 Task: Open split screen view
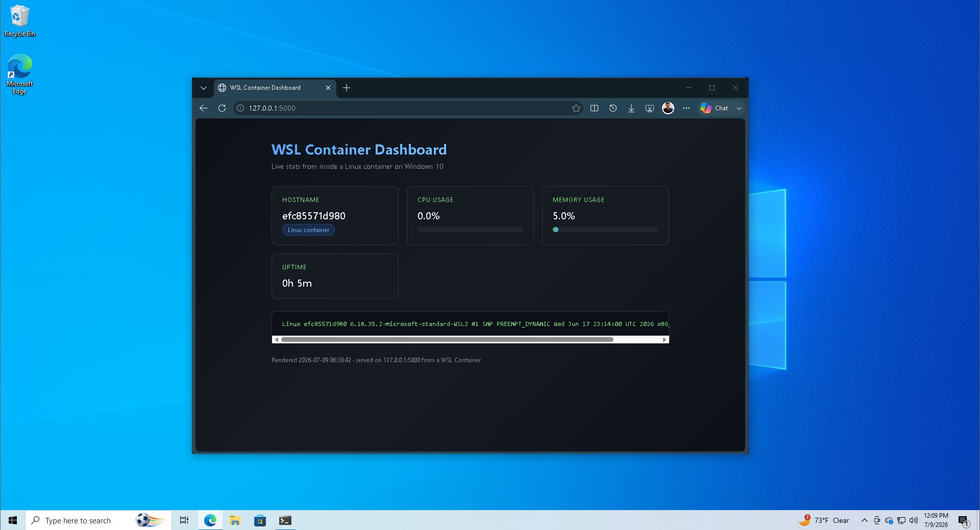point(595,108)
